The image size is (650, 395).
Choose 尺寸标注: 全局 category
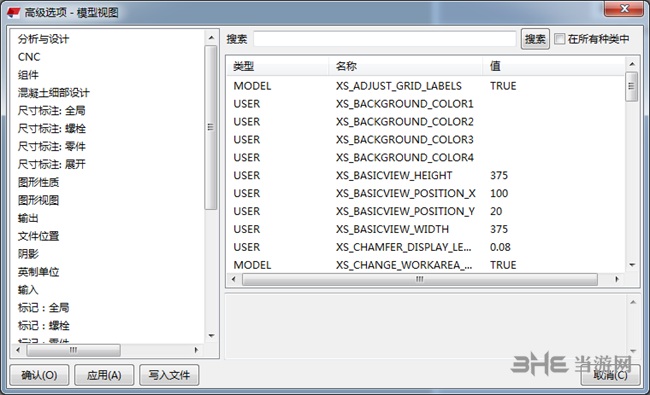tap(51, 111)
